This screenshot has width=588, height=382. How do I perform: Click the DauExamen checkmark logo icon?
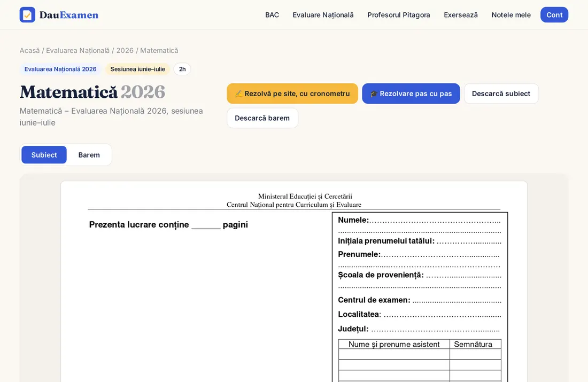click(x=27, y=14)
